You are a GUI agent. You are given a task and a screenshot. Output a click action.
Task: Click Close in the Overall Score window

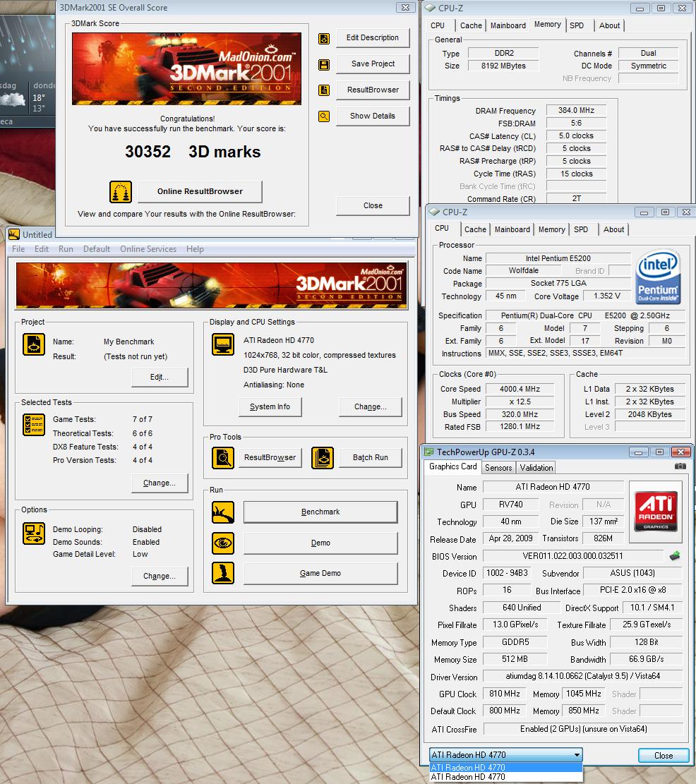click(373, 205)
